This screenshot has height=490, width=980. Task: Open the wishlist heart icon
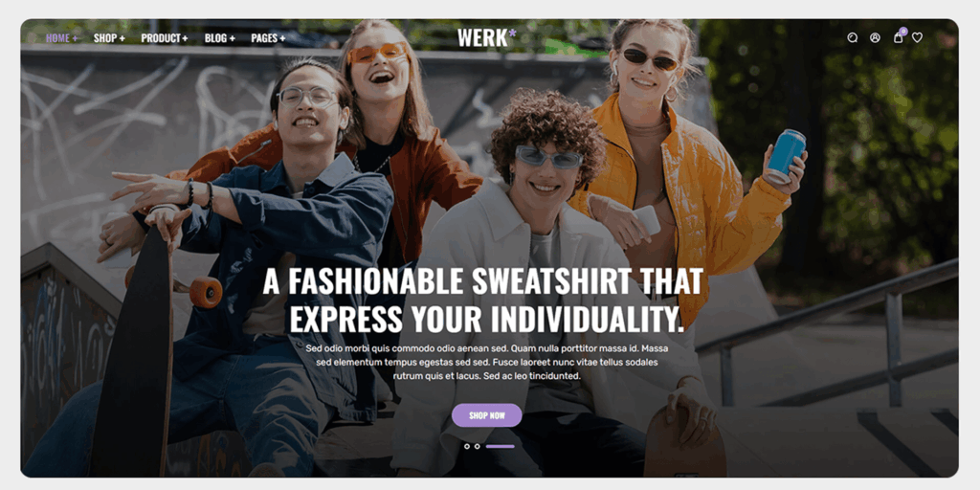[x=917, y=37]
